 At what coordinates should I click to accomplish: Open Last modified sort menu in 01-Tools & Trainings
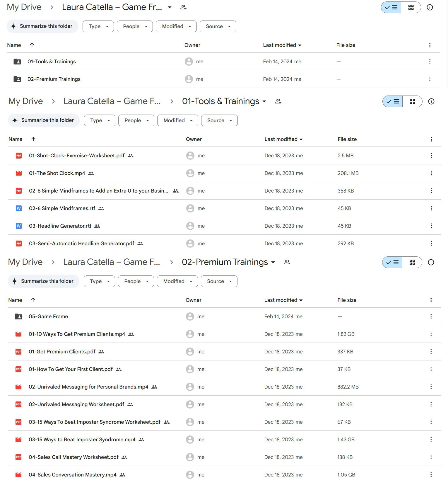283,139
